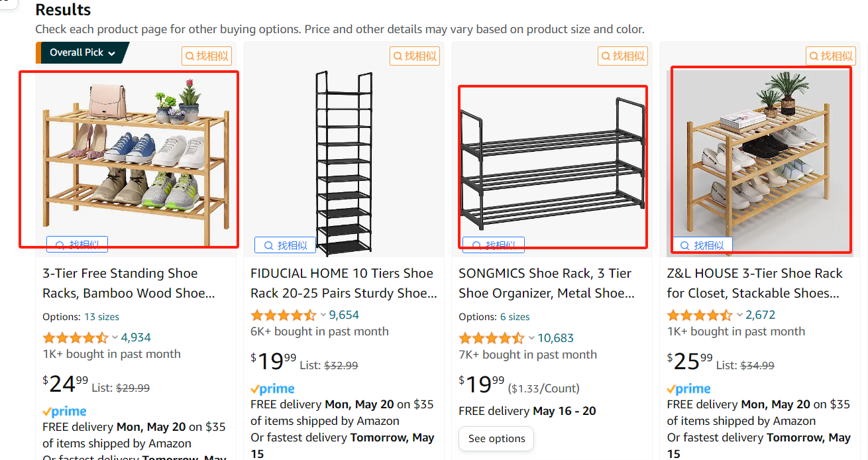Image resolution: width=868 pixels, height=460 pixels.
Task: Click lower 找相似 button on bamboo rack image
Action: coord(77,245)
